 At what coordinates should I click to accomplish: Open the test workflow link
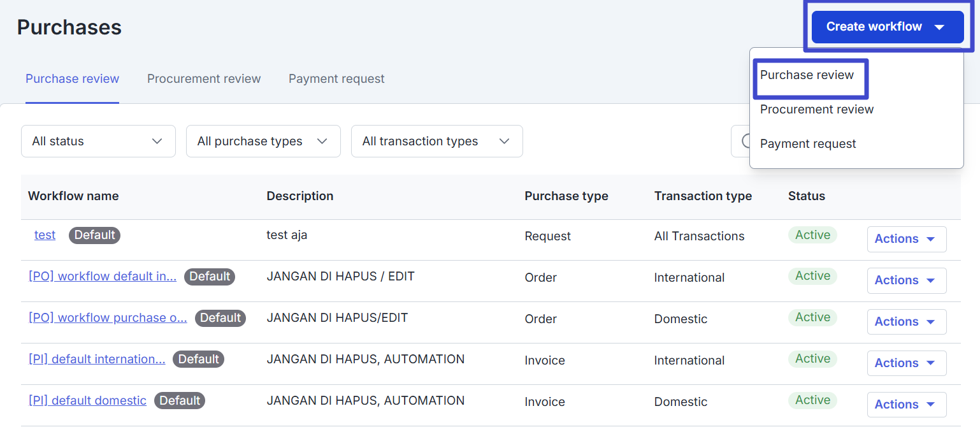point(45,235)
